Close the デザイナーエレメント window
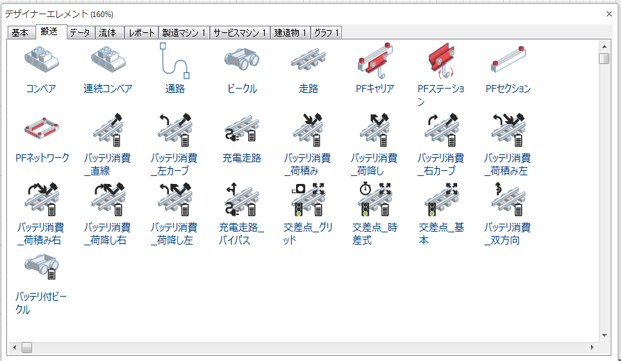Screen dimensions: 621x361 609,14
